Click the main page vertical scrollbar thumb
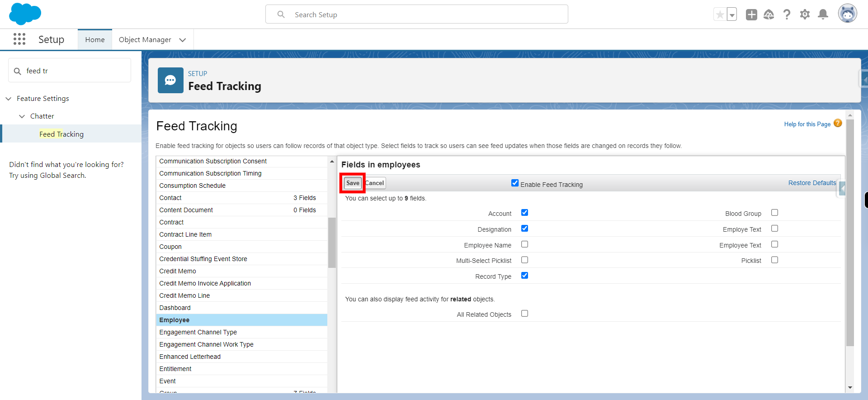868x400 pixels. coord(850,233)
